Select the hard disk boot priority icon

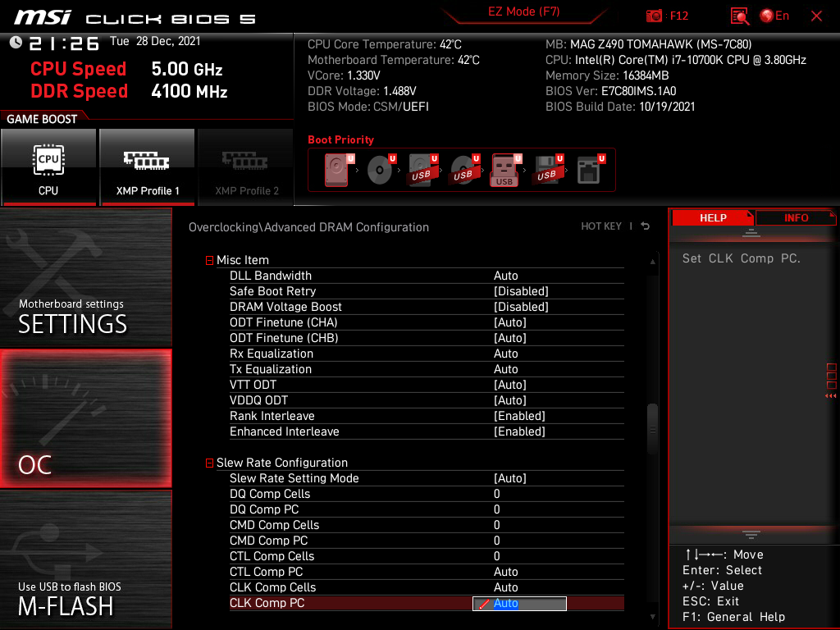click(x=337, y=169)
